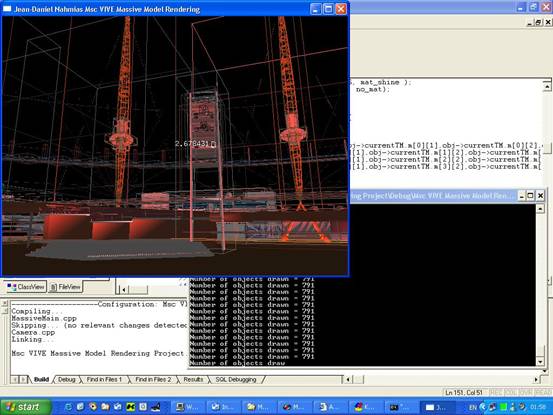Open the folder taskbar button labeled 'M...'
The height and width of the screenshot is (415, 553).
[258, 407]
